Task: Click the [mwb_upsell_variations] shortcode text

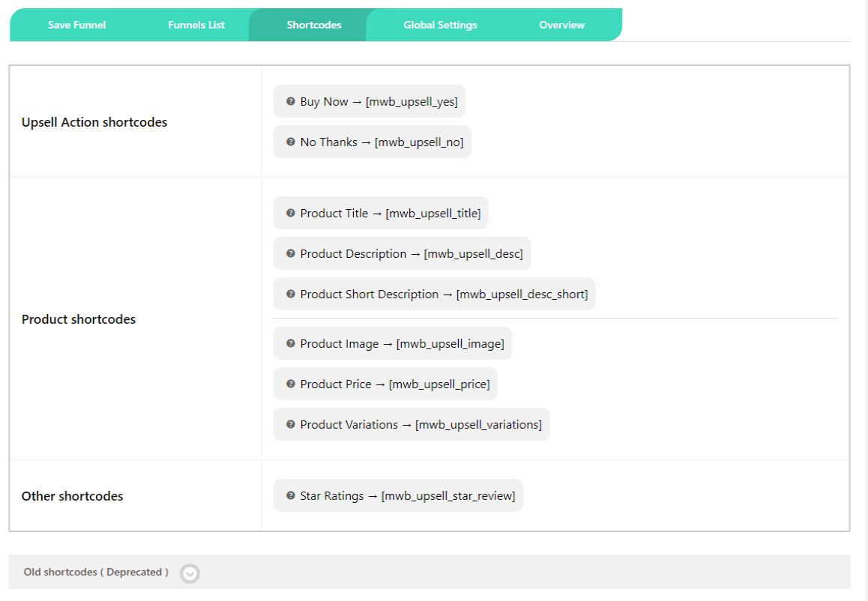Action: [x=478, y=425]
